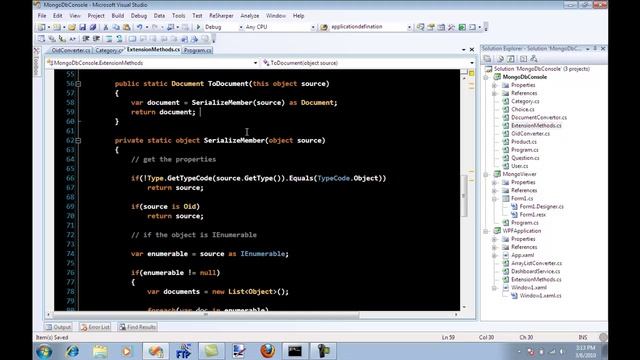The height and width of the screenshot is (360, 640).
Task: Open the Toolbox icon with wrench and hammer
Action: 451,27
